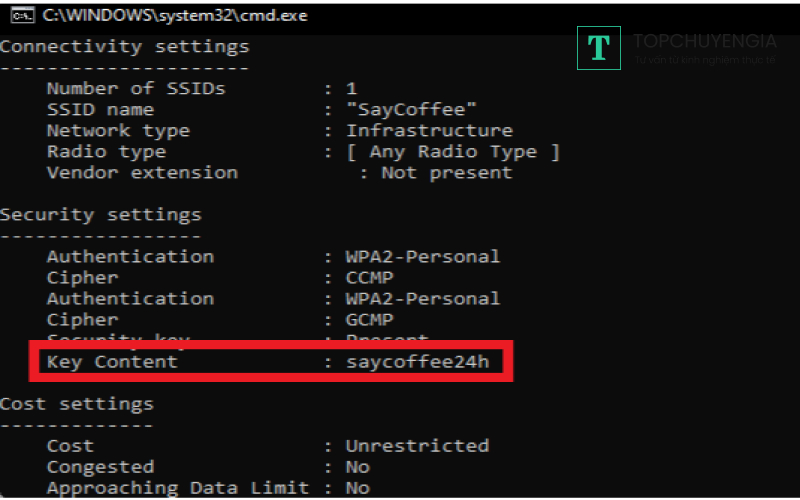This screenshot has height=500, width=800.
Task: Click the green TopChuyenGia T logo
Action: pyautogui.click(x=599, y=47)
